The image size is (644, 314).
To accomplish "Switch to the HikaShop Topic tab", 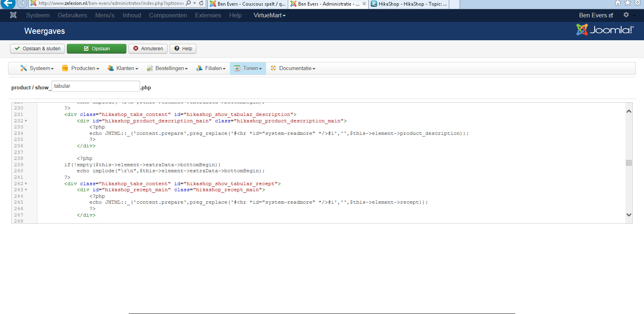I will 409,4.
